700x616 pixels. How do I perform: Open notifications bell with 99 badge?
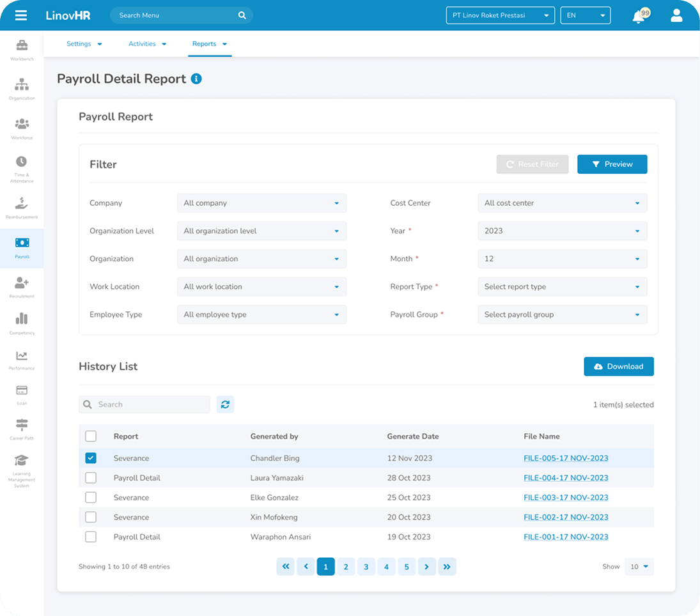pos(639,15)
